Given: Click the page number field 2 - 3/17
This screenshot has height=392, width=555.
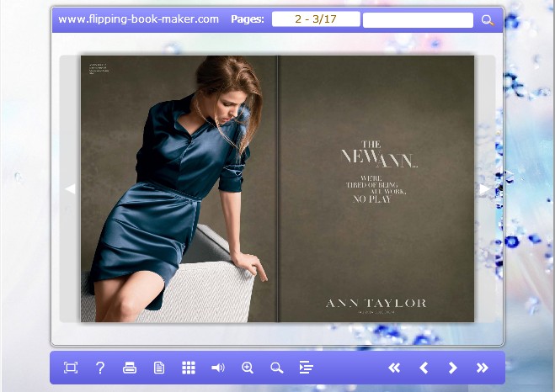Looking at the screenshot, I should point(316,19).
